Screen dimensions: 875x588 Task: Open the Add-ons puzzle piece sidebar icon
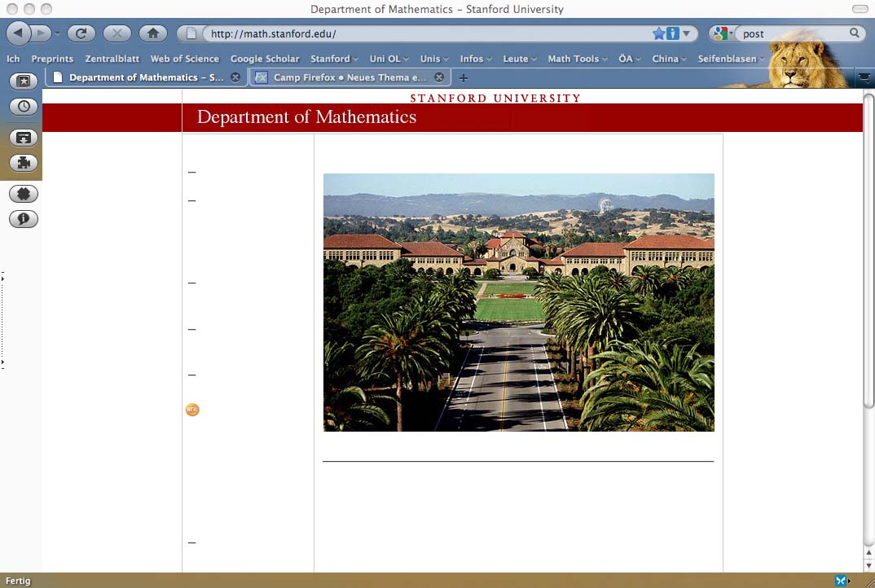coord(24,163)
